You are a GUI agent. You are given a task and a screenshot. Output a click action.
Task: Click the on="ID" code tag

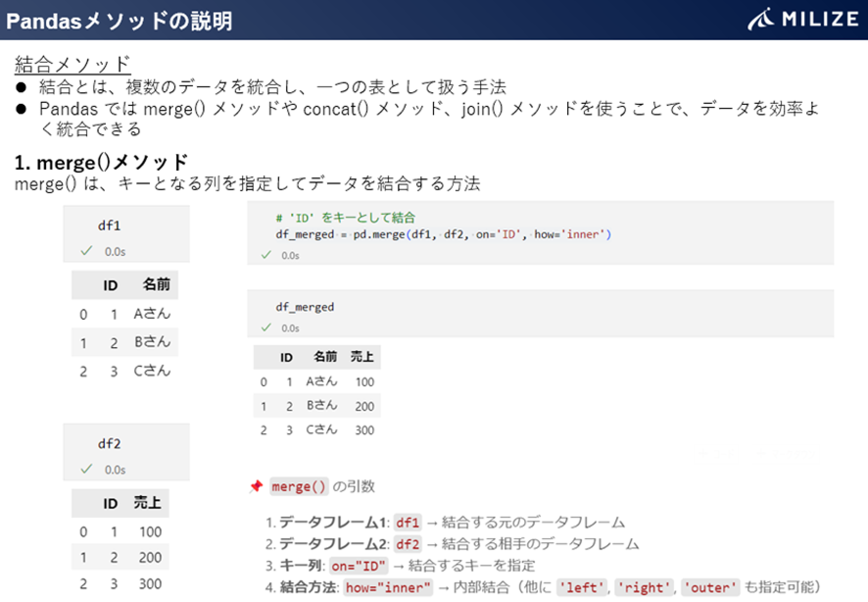[359, 566]
